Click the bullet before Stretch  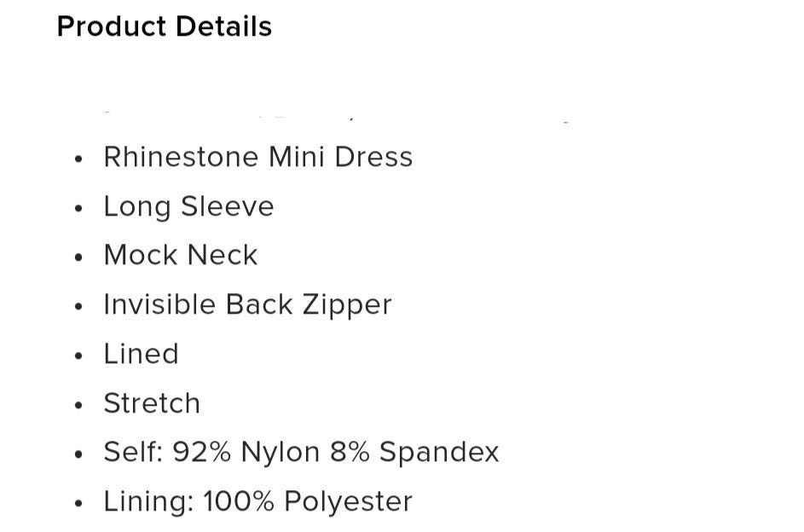pos(78,406)
